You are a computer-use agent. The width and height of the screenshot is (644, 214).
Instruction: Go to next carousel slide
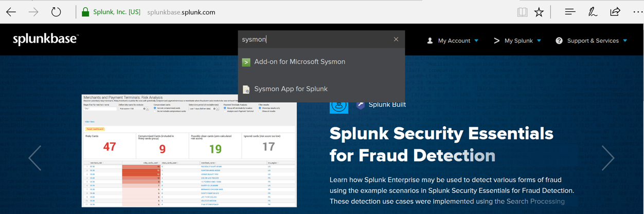pyautogui.click(x=608, y=158)
